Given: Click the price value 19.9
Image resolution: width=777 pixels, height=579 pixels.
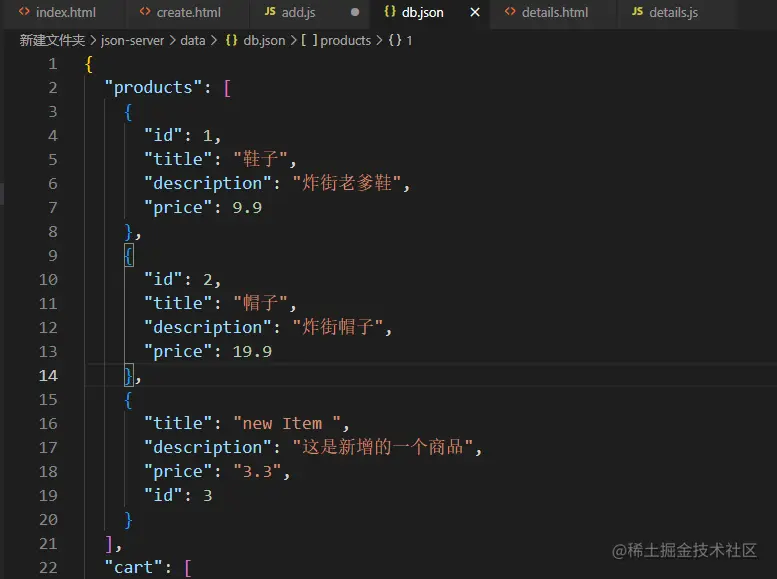Looking at the screenshot, I should [x=252, y=351].
